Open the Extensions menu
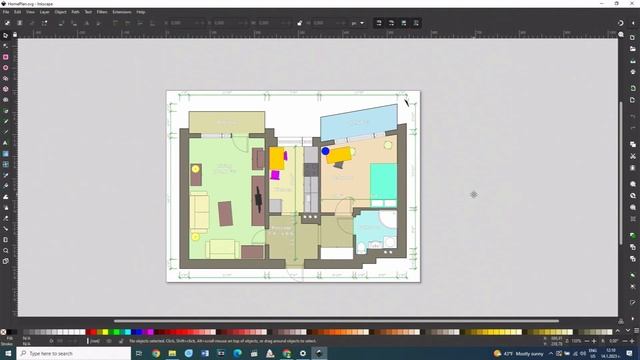The height and width of the screenshot is (360, 640). (122, 12)
